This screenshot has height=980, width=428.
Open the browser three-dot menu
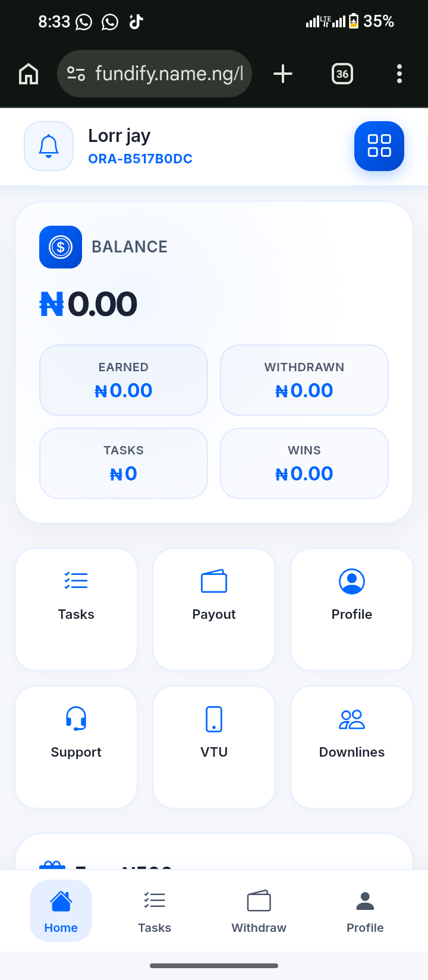tap(399, 74)
